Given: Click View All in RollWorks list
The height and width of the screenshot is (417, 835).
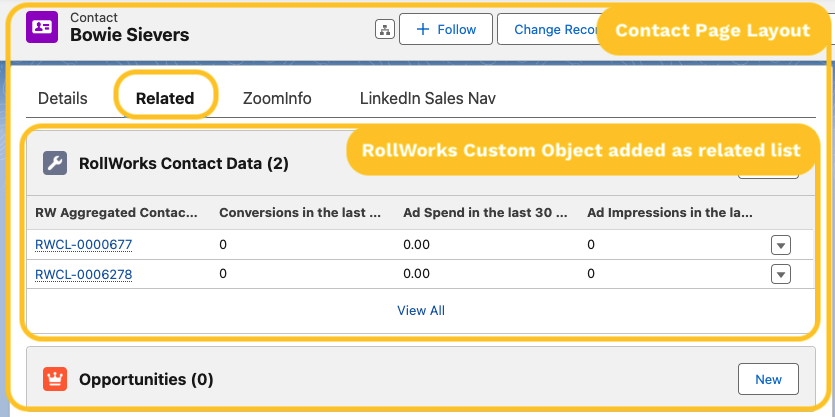Looking at the screenshot, I should [x=421, y=310].
